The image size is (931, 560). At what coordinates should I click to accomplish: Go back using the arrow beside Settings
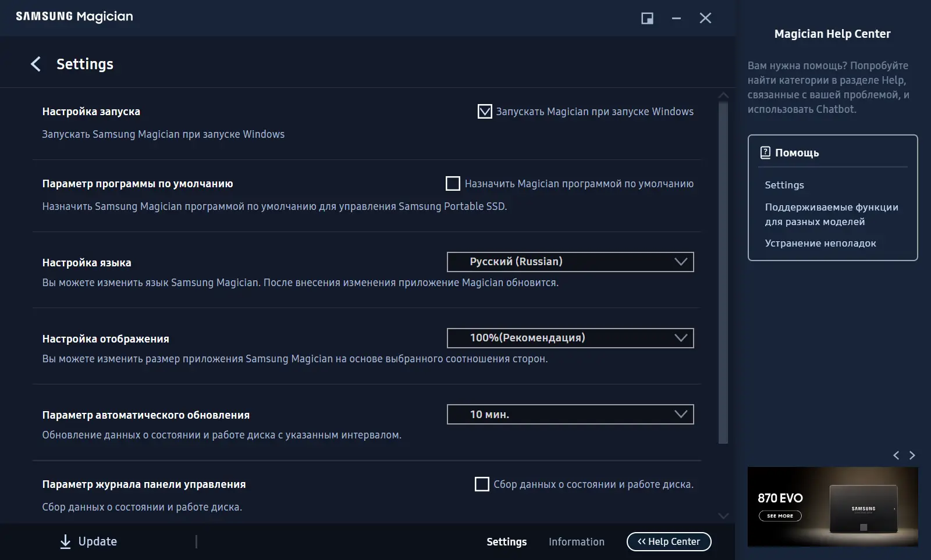(35, 64)
